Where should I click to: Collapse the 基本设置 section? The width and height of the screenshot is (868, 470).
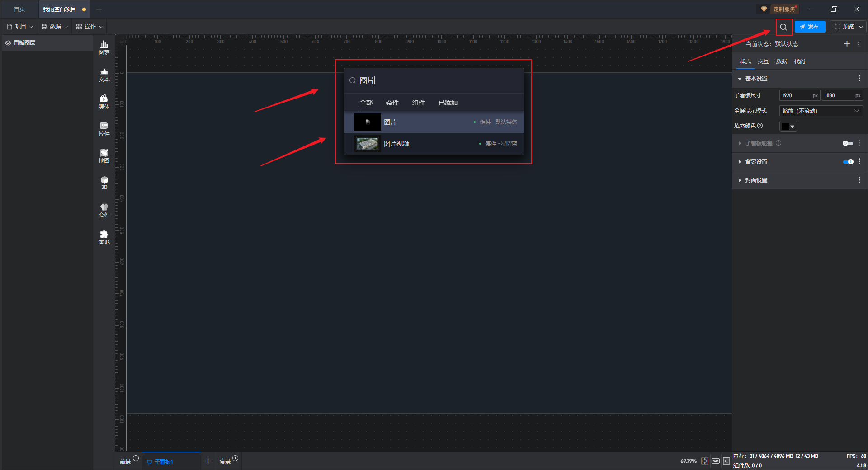point(740,79)
